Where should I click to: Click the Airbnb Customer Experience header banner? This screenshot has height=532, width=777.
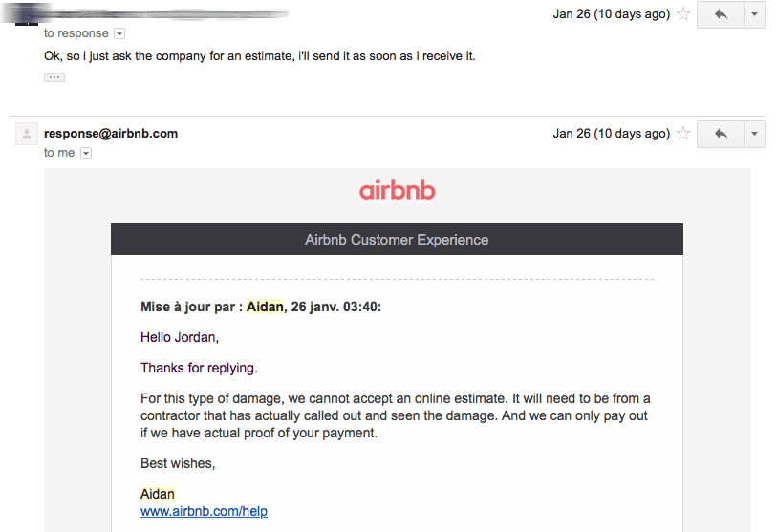397,239
